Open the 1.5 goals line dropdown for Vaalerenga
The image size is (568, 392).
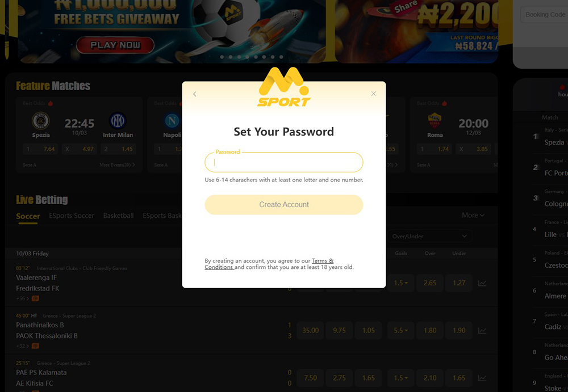tap(400, 283)
